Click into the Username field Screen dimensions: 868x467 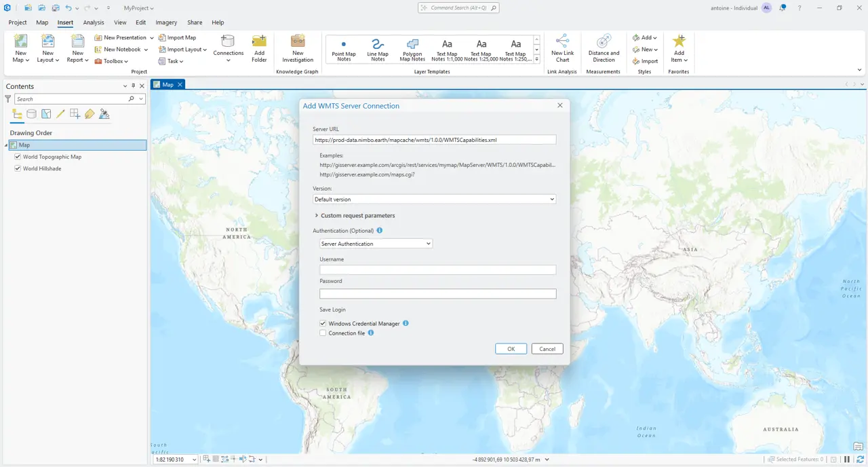pyautogui.click(x=437, y=270)
